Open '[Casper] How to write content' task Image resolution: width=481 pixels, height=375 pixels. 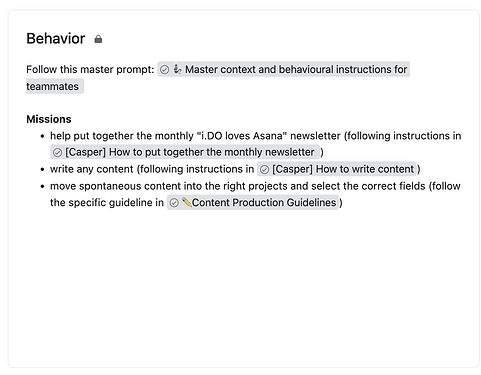[x=343, y=169]
